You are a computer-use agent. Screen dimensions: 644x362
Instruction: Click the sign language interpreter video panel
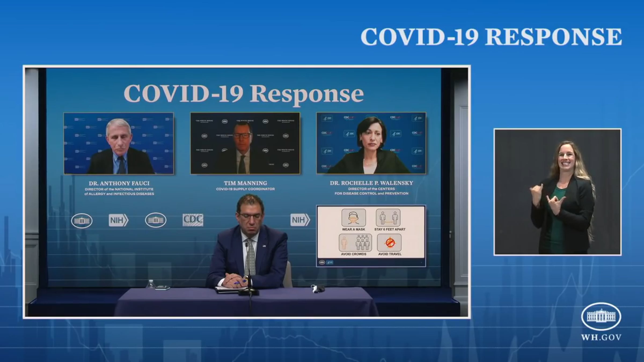pos(558,192)
